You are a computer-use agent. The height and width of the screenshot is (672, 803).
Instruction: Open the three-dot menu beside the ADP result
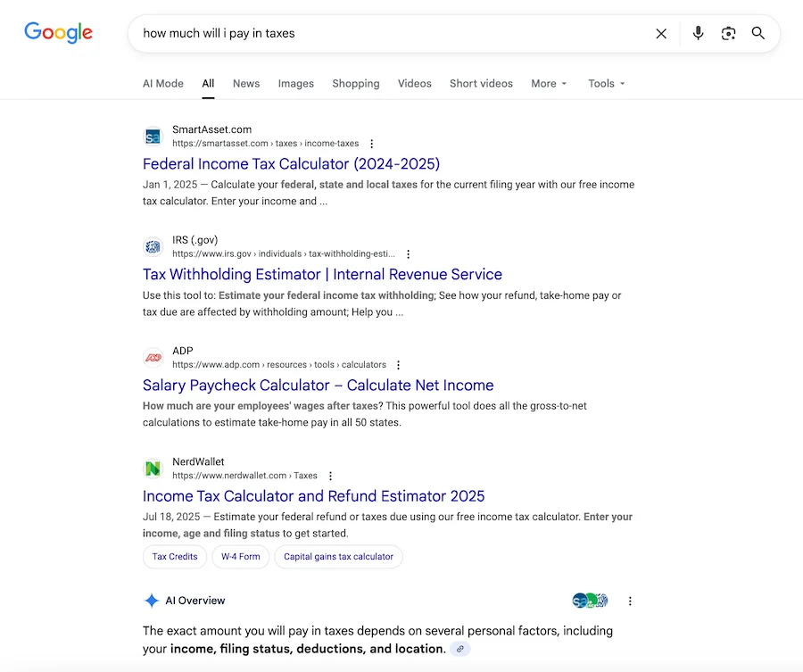pos(398,364)
